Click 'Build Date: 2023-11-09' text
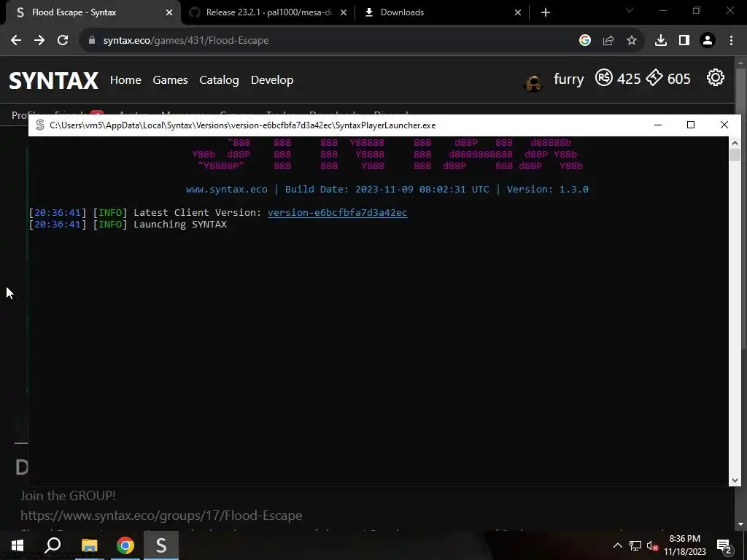 pos(349,189)
